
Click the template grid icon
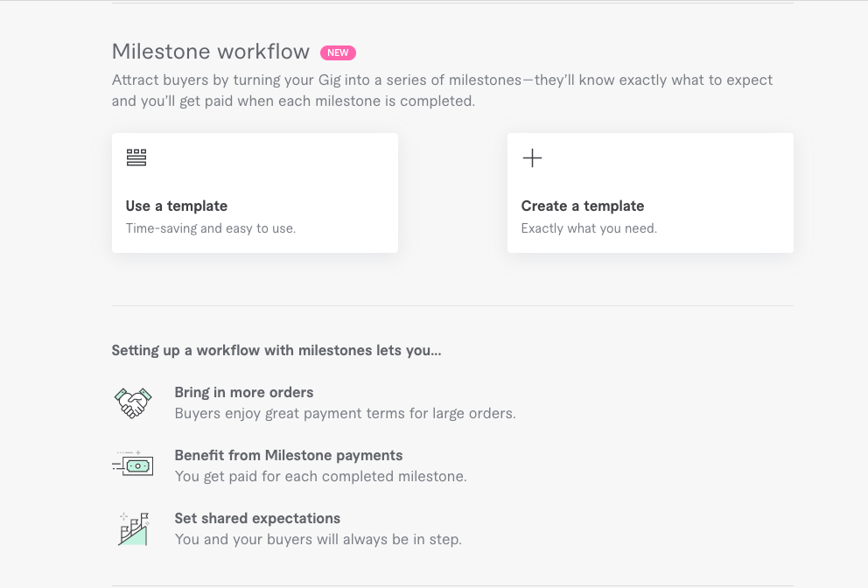[x=136, y=157]
